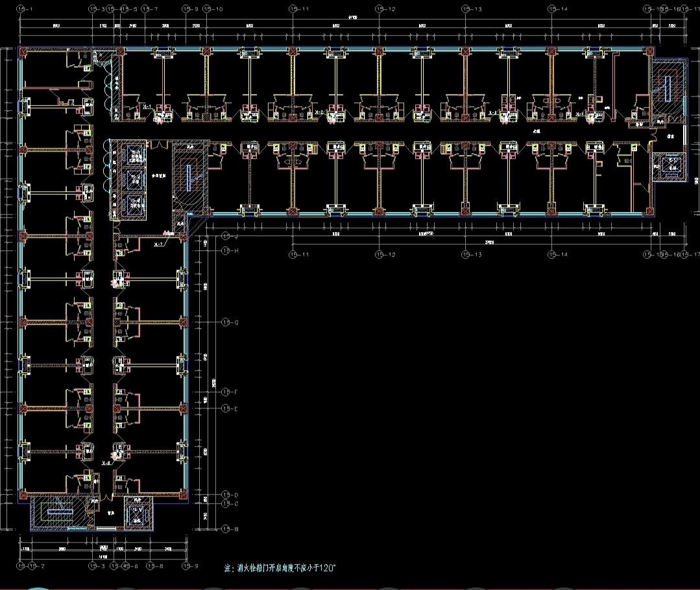Click the 15-13 grid bubble along top edge
Screen dimensions: 700x590
click(472, 9)
